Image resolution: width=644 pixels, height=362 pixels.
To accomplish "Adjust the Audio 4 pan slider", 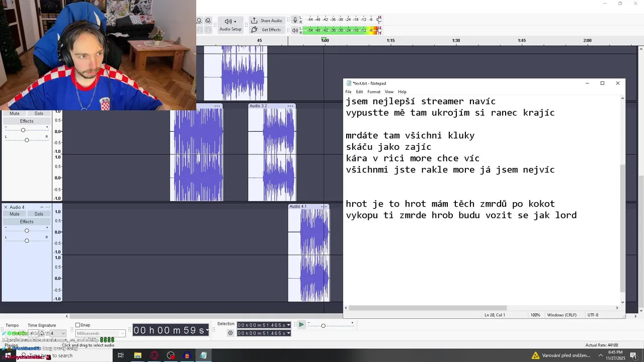I will click(x=27, y=240).
